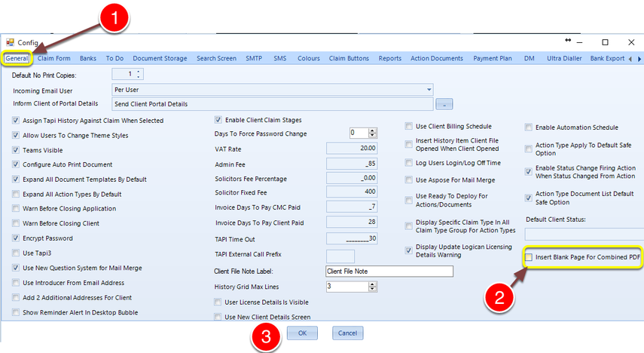Switch to the Colours tab

tap(309, 58)
